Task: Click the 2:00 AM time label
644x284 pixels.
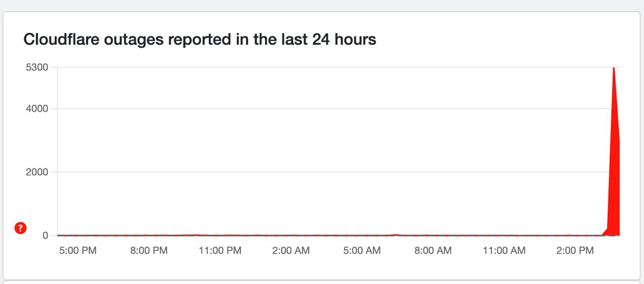Action: tap(291, 251)
